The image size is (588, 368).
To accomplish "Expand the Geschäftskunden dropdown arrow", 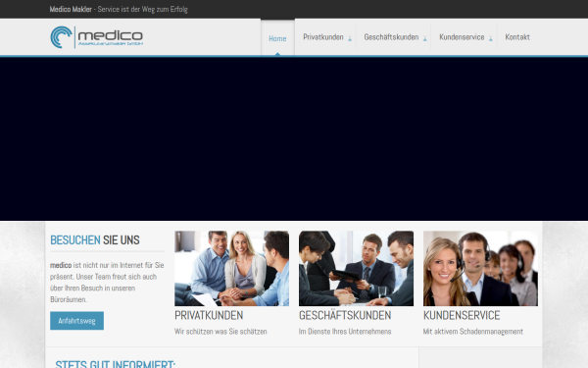I will point(425,38).
